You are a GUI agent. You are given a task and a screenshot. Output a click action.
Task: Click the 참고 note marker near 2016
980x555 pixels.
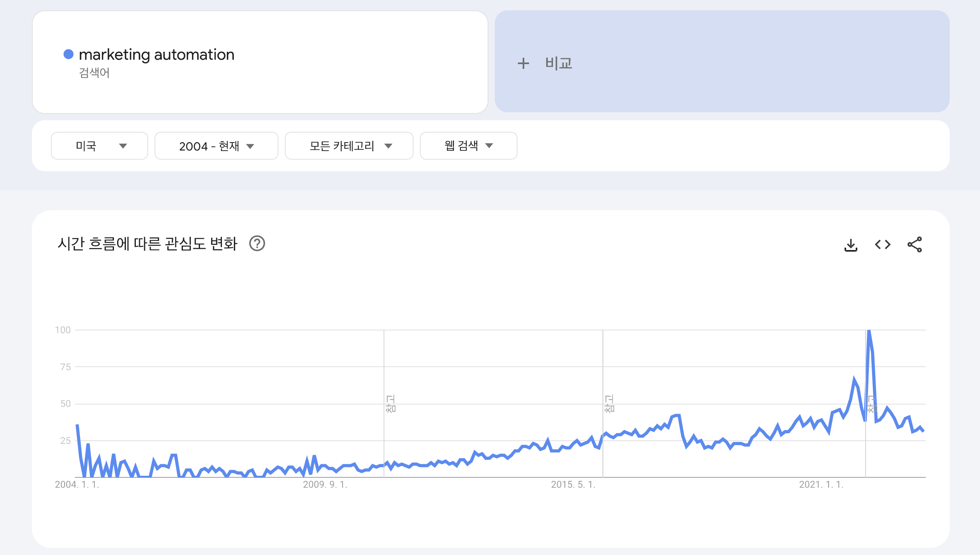click(x=609, y=404)
